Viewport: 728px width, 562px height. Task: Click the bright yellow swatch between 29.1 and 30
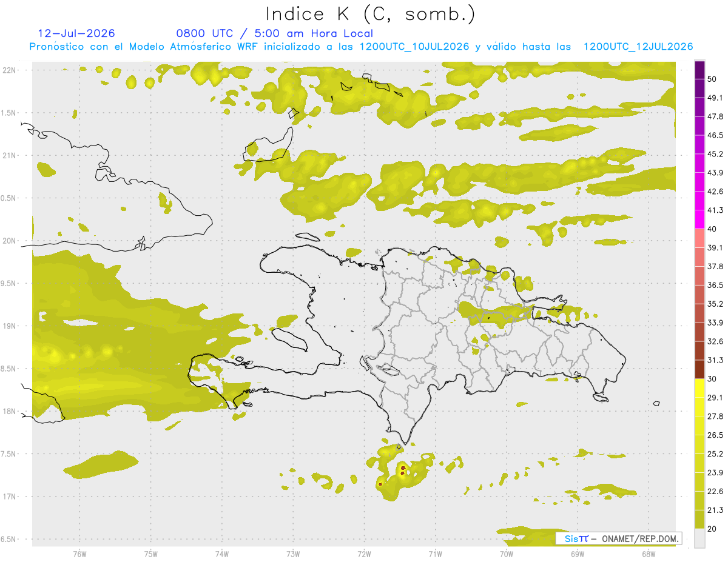coord(699,388)
